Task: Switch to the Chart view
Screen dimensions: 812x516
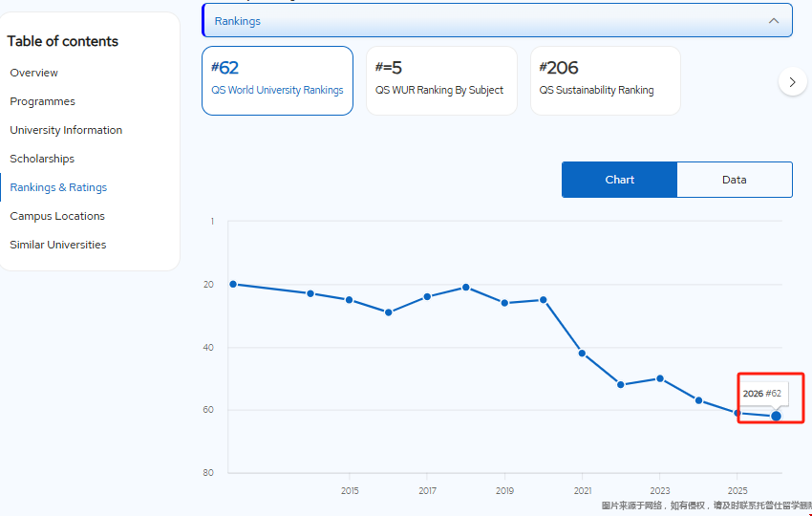Action: coord(619,180)
